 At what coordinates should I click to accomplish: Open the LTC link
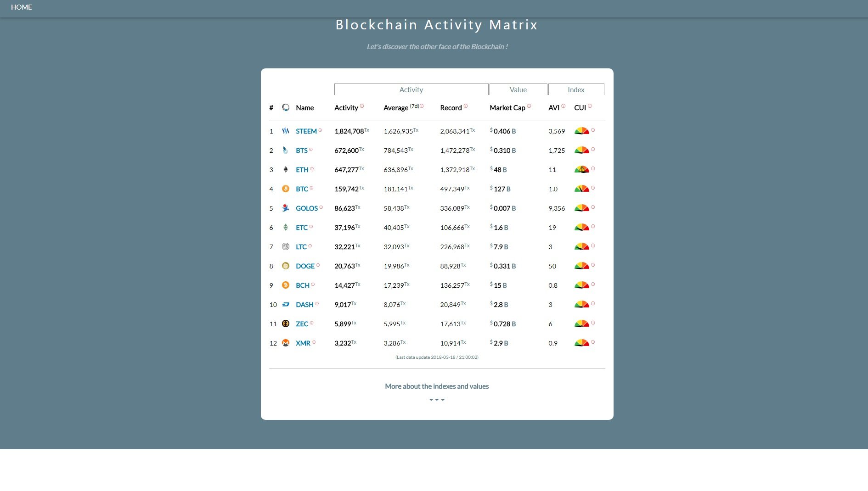[x=301, y=247]
